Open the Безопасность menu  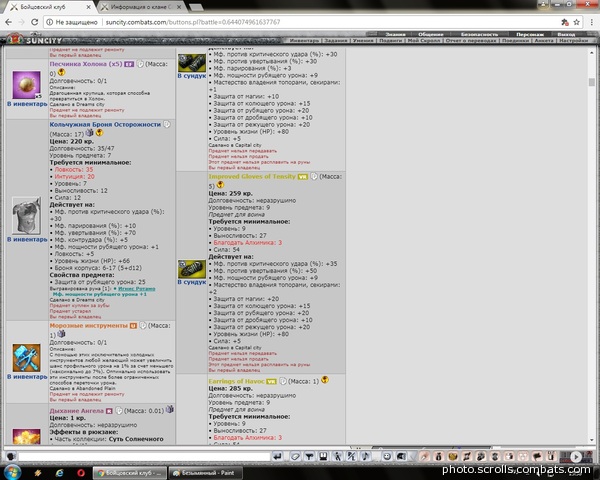coord(479,34)
